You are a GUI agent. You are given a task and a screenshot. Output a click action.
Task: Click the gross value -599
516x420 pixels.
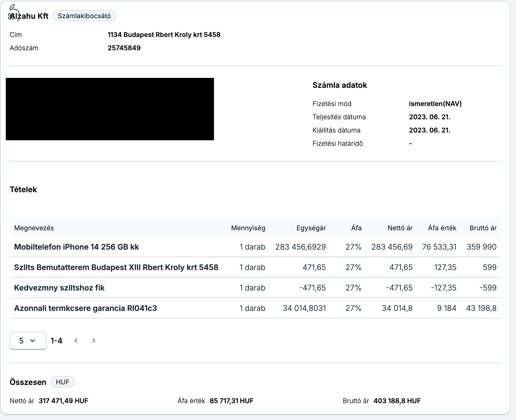click(488, 288)
